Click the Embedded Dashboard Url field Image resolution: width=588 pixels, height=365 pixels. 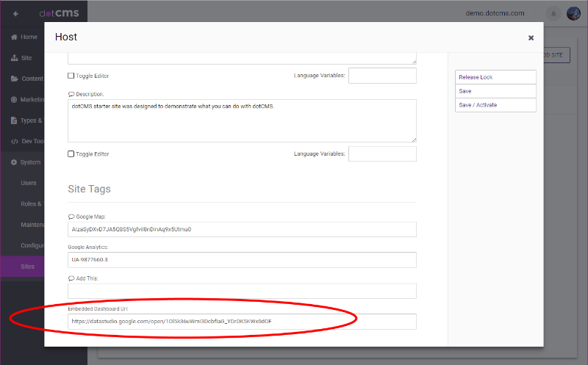coord(243,322)
